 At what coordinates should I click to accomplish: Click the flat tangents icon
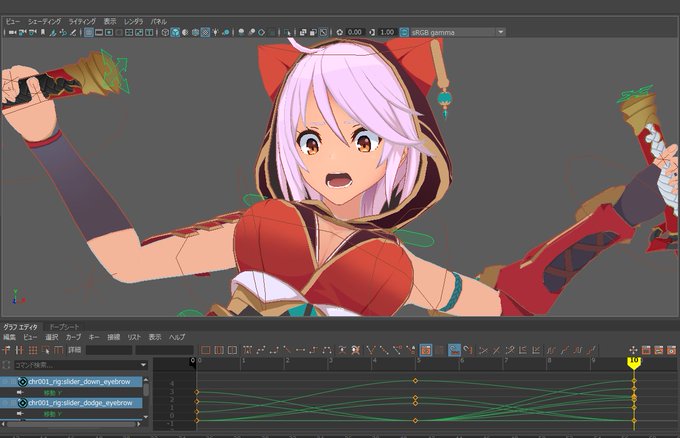[300, 350]
